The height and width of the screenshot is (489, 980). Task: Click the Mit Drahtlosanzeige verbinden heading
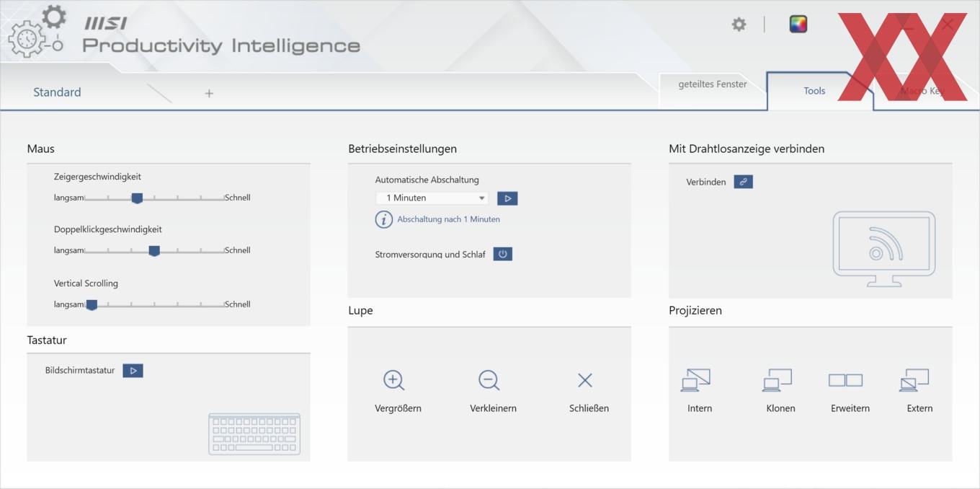747,149
